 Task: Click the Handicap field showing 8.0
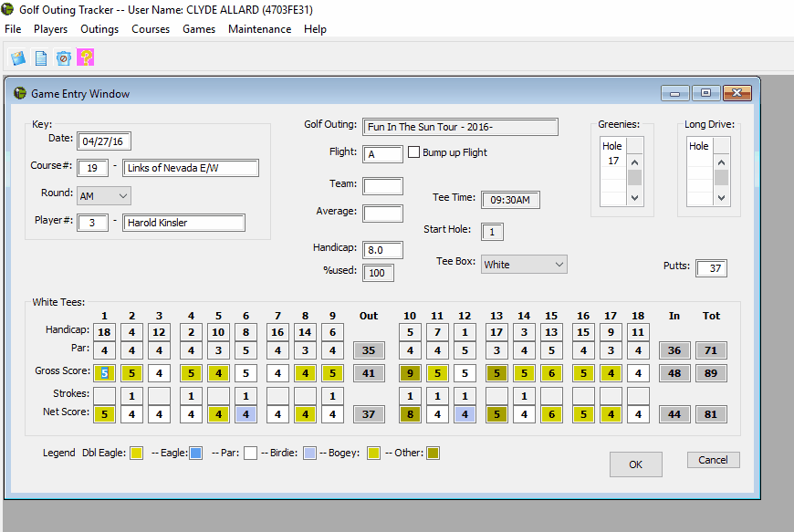click(x=382, y=250)
